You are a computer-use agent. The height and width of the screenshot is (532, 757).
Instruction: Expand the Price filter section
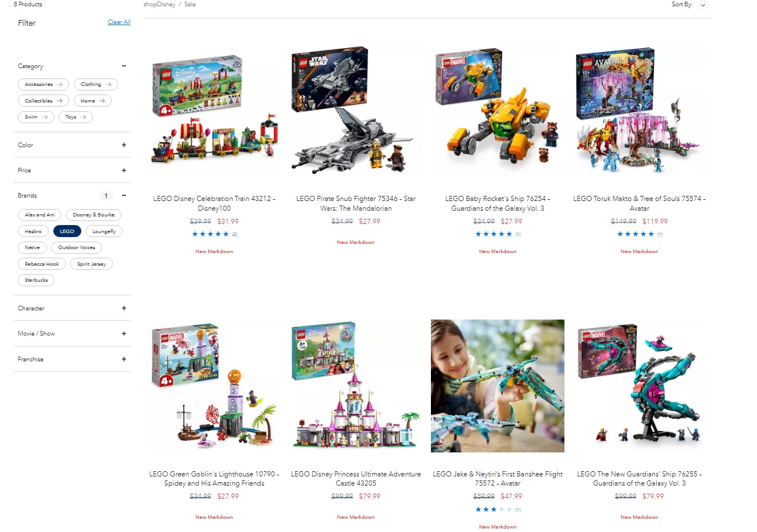pyautogui.click(x=124, y=170)
